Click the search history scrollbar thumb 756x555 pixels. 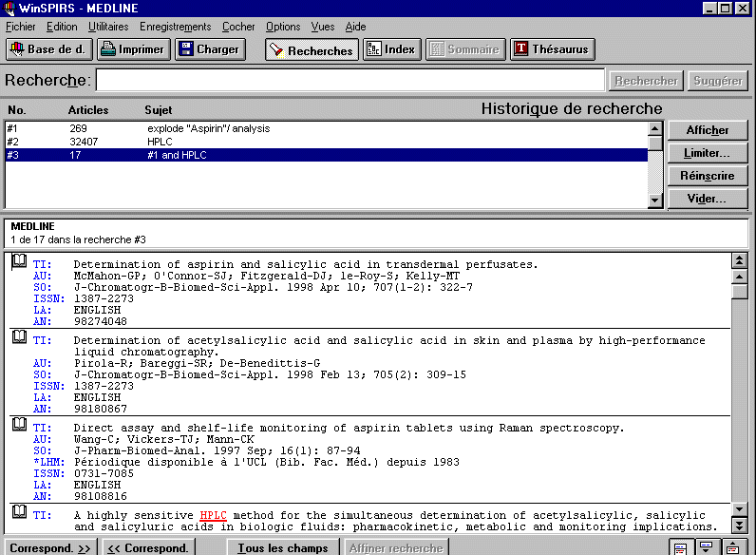[x=654, y=144]
